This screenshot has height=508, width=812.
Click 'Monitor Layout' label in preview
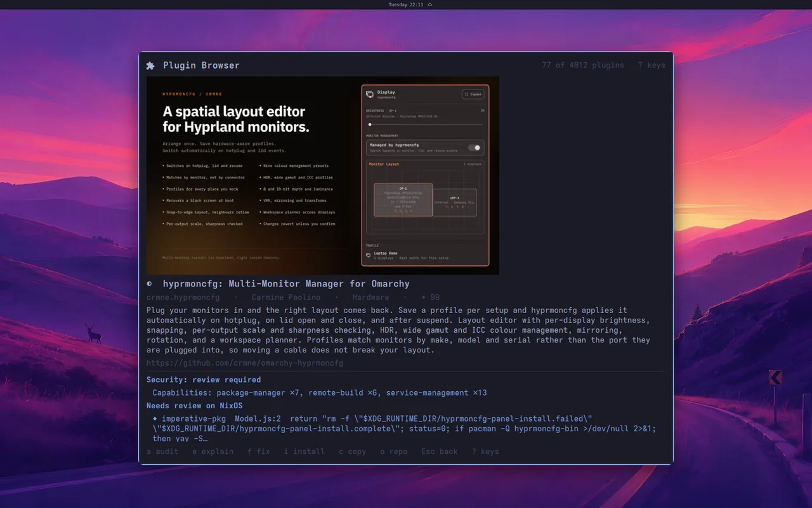(x=384, y=164)
